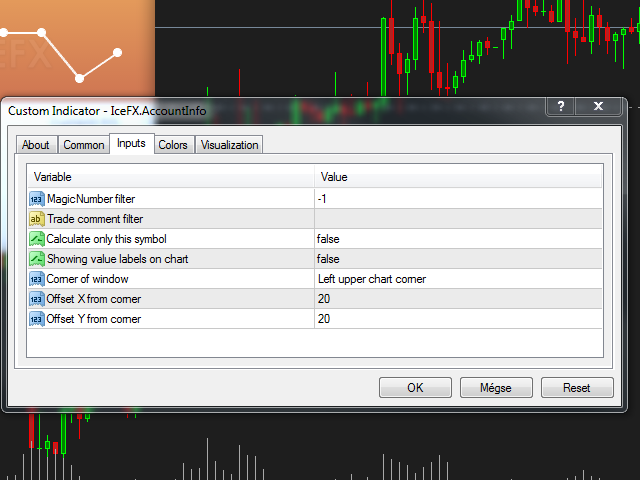
Task: Reset inputs with the Reset button
Action: click(577, 387)
